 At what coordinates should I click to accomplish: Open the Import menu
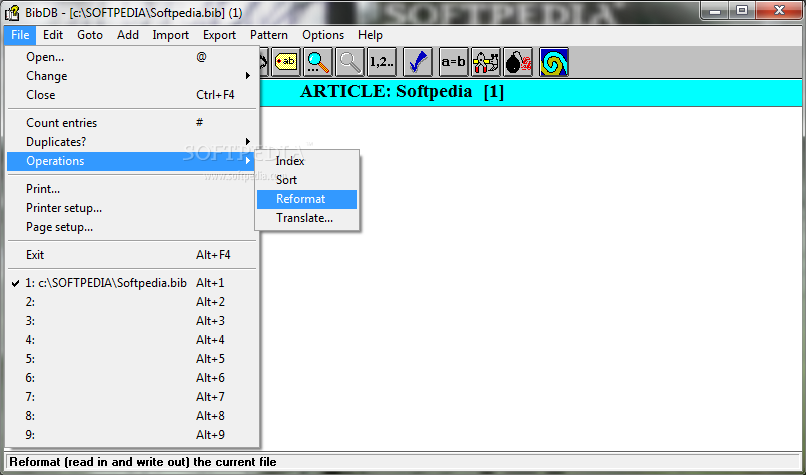(171, 35)
